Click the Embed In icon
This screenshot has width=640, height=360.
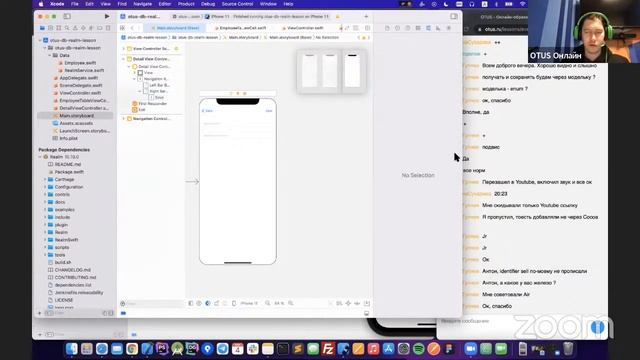[367, 303]
